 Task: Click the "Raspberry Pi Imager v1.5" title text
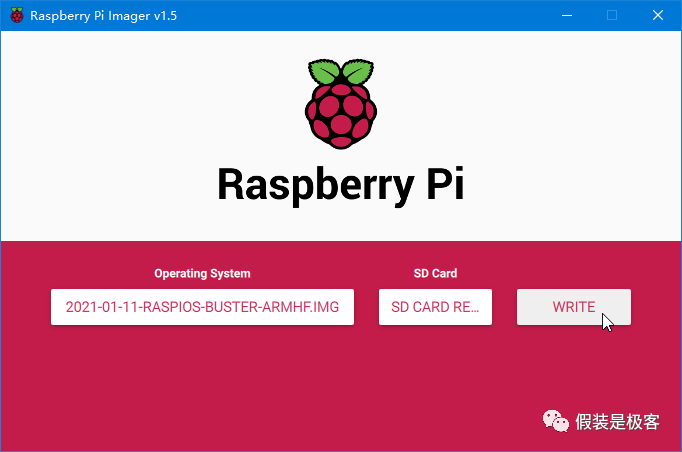(104, 16)
